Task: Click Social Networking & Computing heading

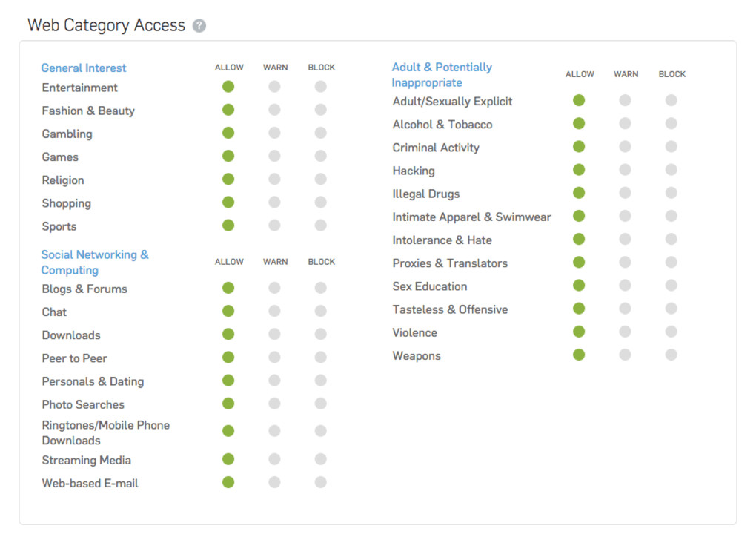Action: [94, 263]
